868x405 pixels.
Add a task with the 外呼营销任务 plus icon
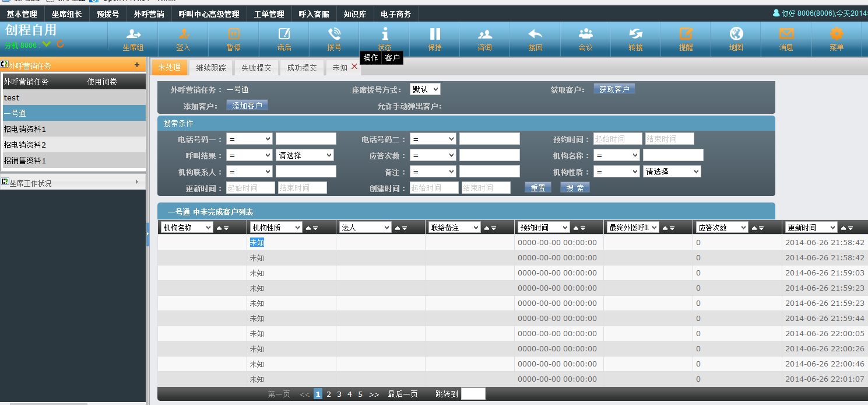click(x=137, y=65)
